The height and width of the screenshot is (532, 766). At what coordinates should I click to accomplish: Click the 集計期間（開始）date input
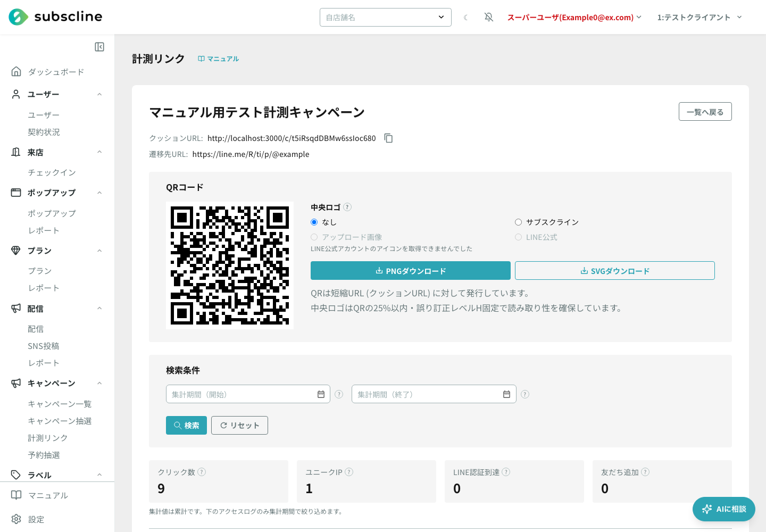[x=248, y=394]
